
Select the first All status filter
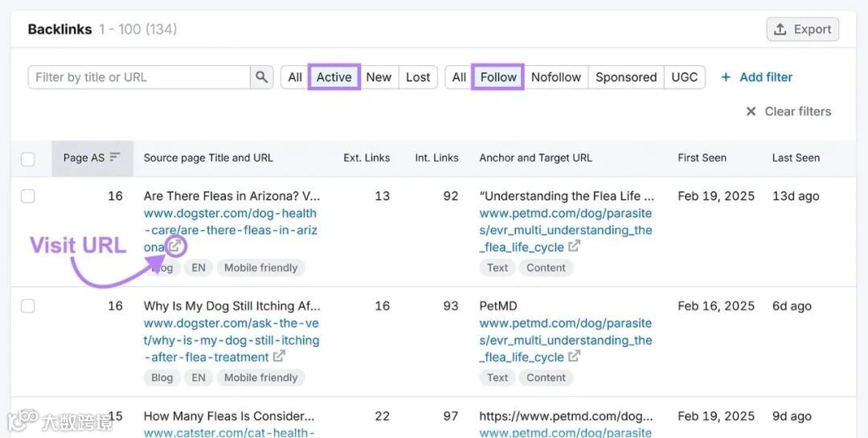click(295, 77)
